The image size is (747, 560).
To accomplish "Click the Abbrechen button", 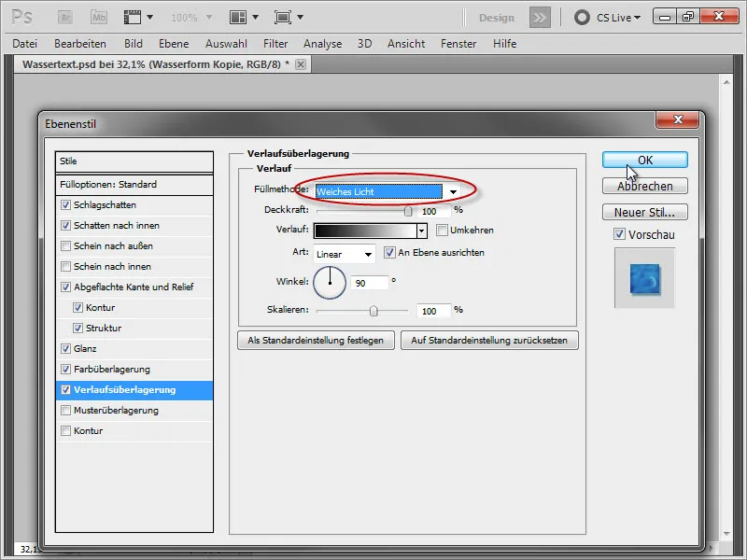I will coord(644,186).
